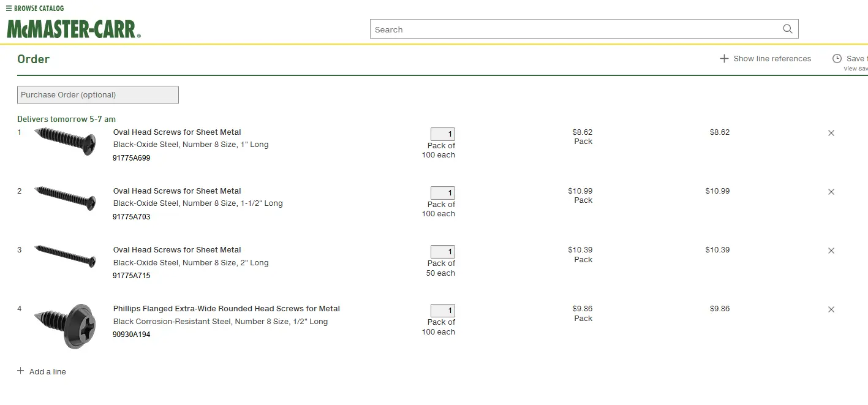The height and width of the screenshot is (405, 868).
Task: Open the flanged rounded head screw thumbnail
Action: click(x=65, y=326)
